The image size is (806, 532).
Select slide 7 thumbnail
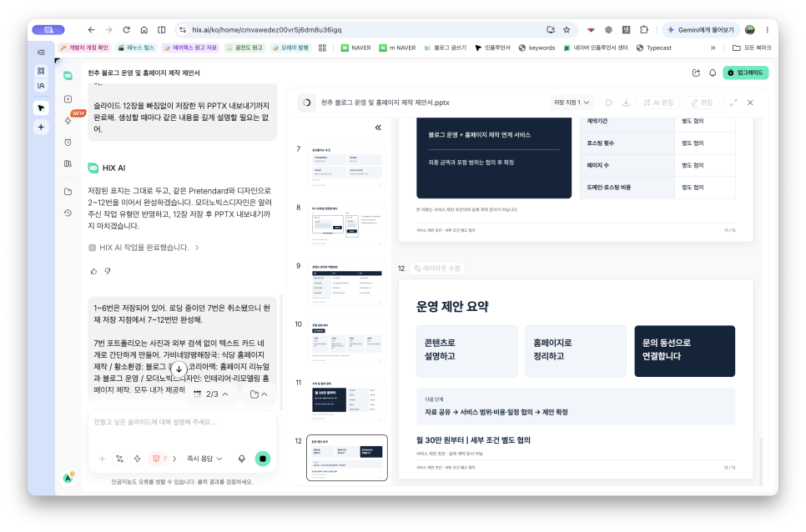point(347,166)
